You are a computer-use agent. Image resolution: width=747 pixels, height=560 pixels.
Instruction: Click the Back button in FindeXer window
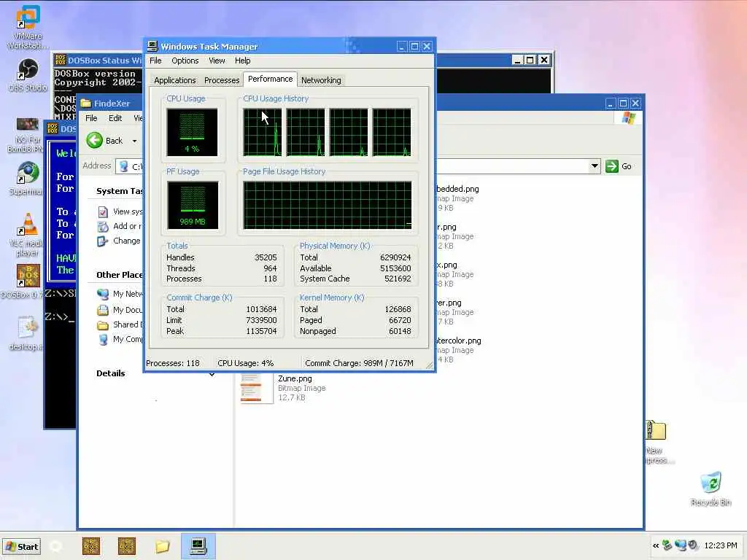coord(104,141)
